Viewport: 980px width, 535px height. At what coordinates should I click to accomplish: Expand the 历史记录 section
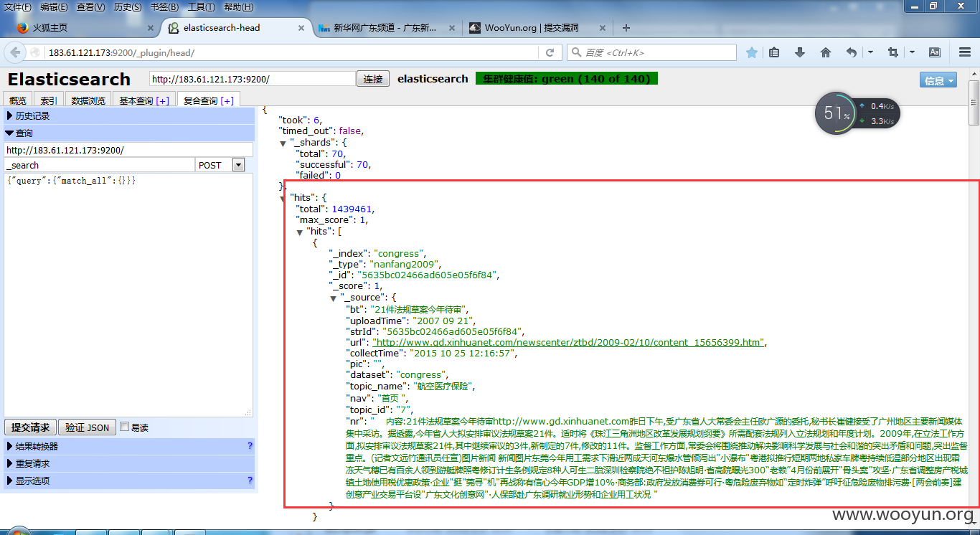tap(129, 115)
